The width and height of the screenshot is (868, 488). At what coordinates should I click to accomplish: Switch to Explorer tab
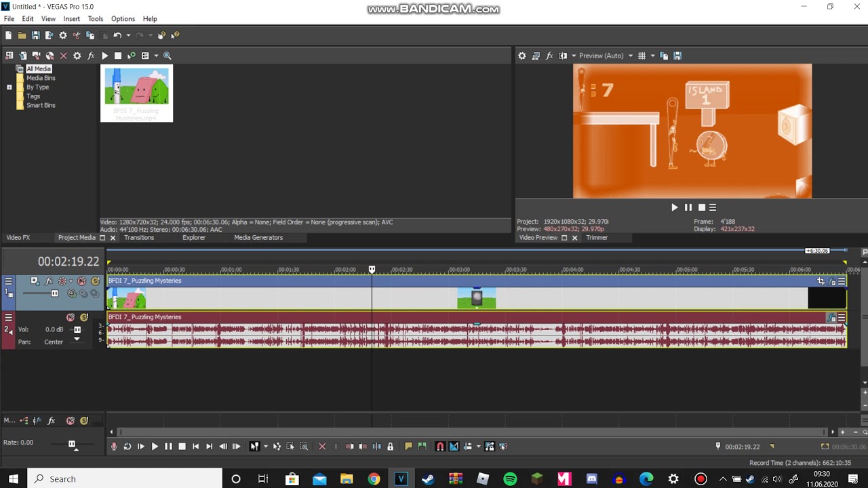tap(194, 238)
